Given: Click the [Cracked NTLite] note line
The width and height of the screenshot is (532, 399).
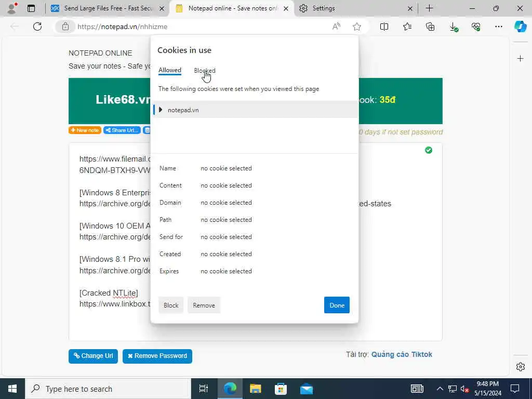Looking at the screenshot, I should [109, 293].
